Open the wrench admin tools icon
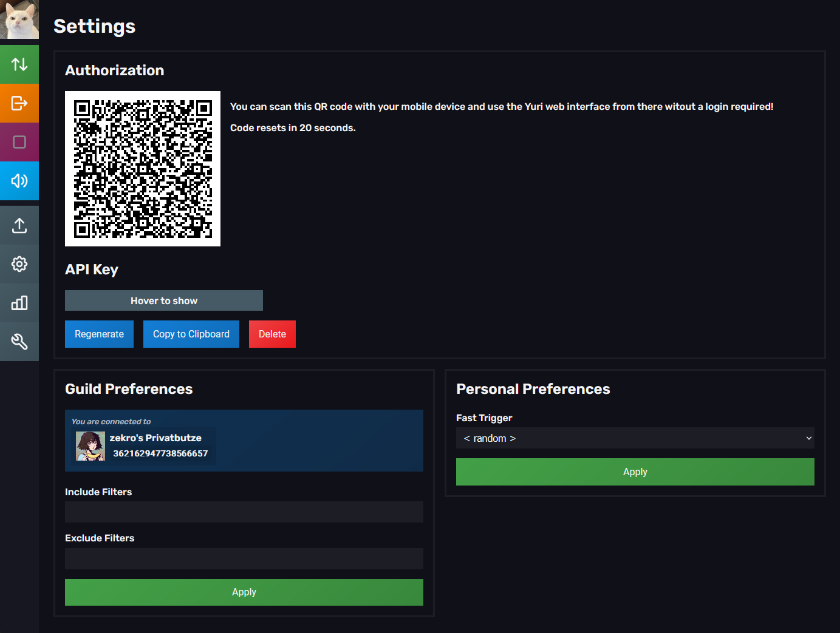 click(19, 342)
